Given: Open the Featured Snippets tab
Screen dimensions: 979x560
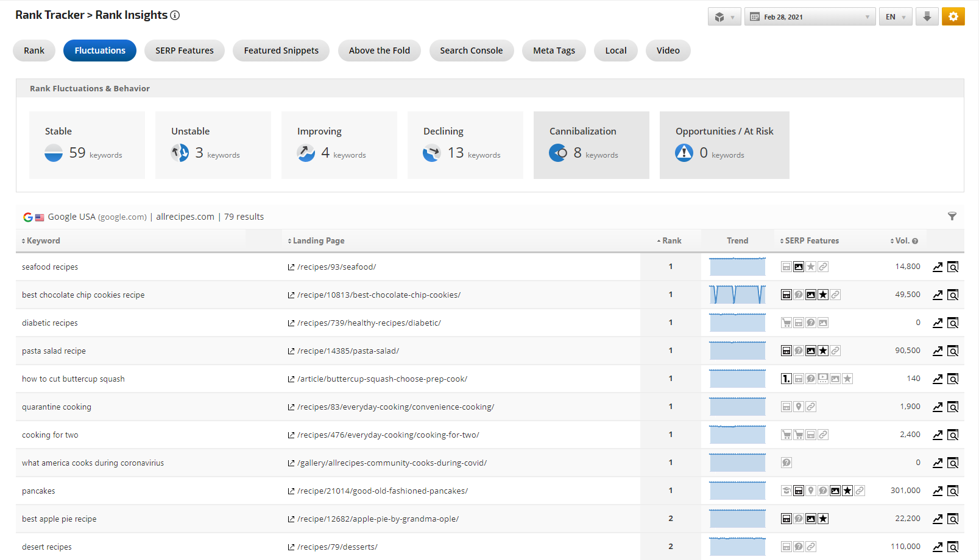Looking at the screenshot, I should [281, 51].
